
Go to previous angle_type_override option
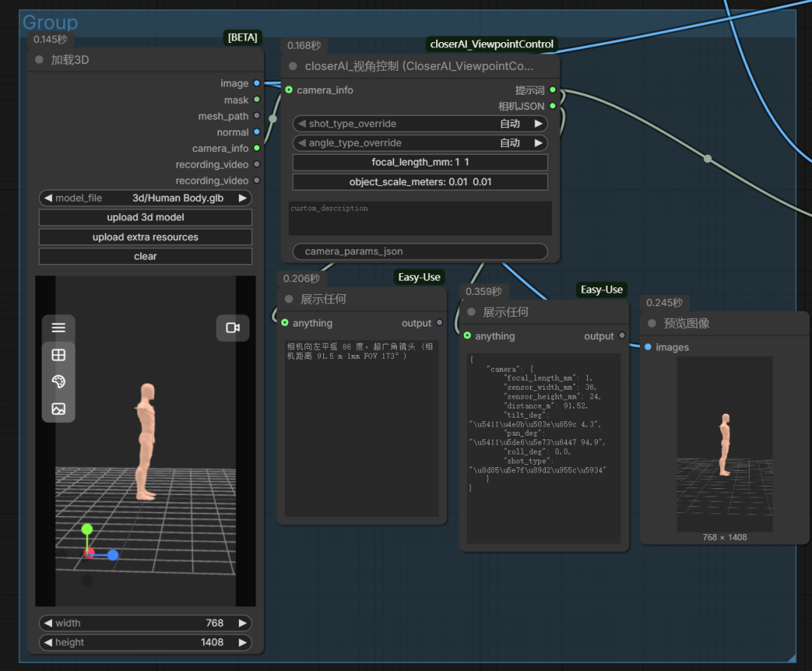302,143
